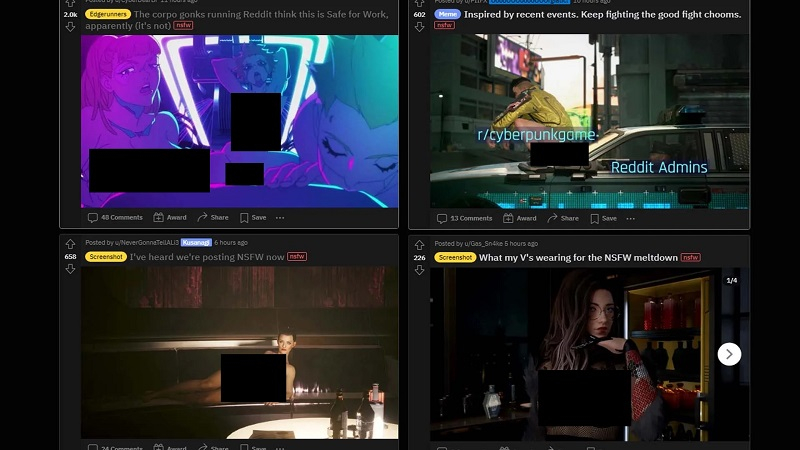Share the Meme post with 53 comments
The width and height of the screenshot is (800, 450).
563,218
